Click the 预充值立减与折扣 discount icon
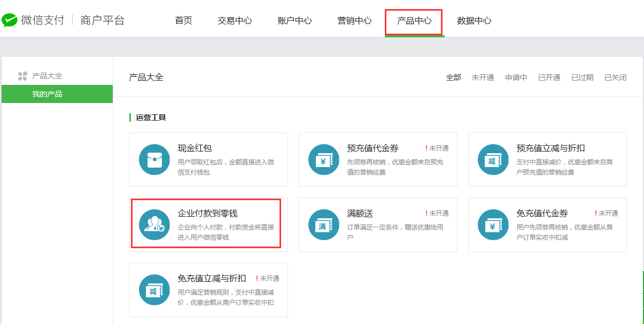The height and width of the screenshot is (324, 644). pos(493,160)
